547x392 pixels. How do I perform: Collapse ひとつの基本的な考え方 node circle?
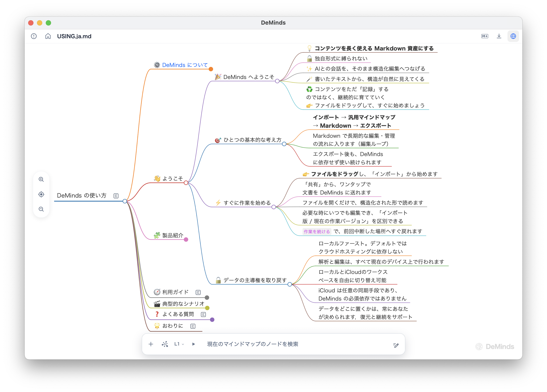tap(284, 144)
